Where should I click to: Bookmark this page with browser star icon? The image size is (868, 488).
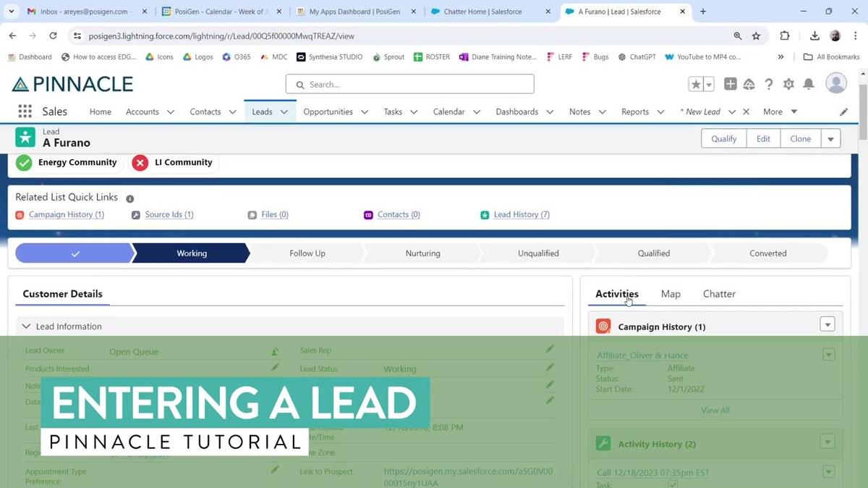(756, 35)
